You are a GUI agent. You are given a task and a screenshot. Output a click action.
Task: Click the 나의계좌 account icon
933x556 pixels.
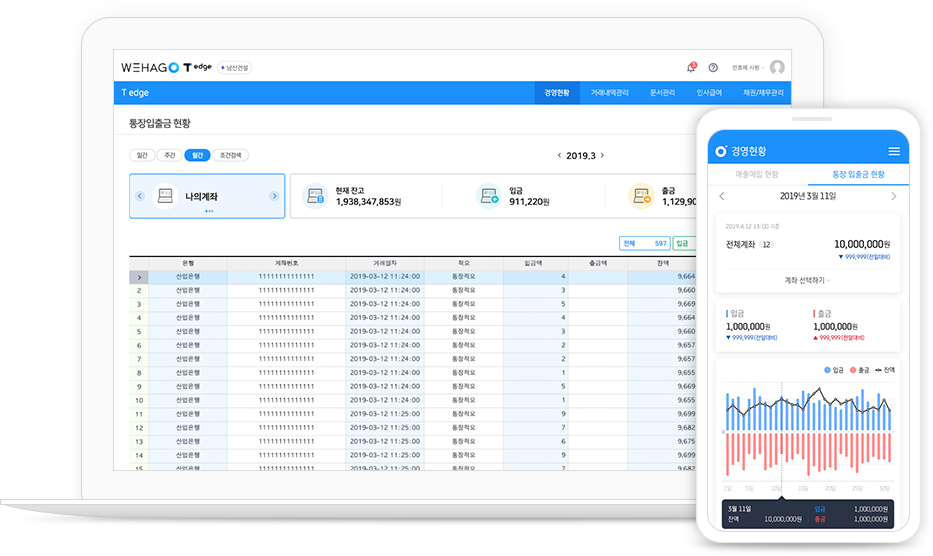pos(166,196)
